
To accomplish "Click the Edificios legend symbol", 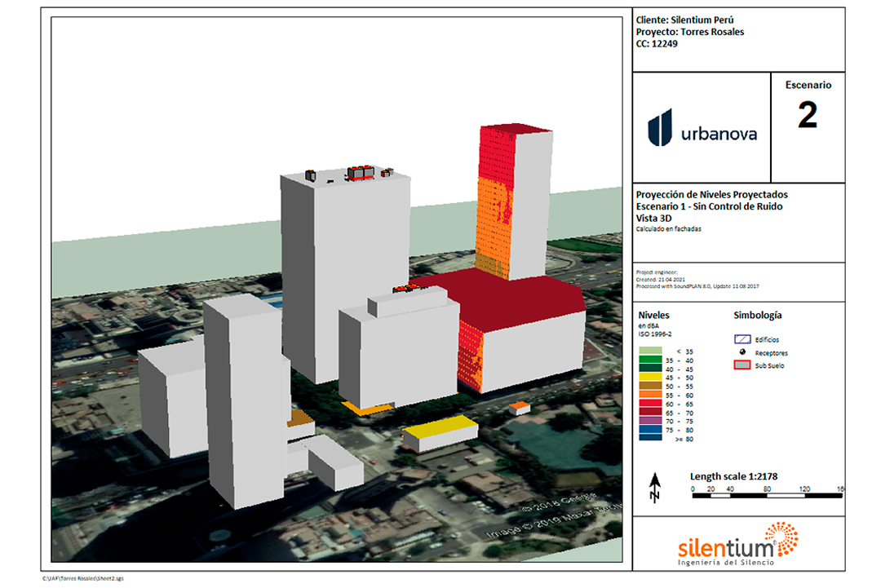I will (x=742, y=338).
